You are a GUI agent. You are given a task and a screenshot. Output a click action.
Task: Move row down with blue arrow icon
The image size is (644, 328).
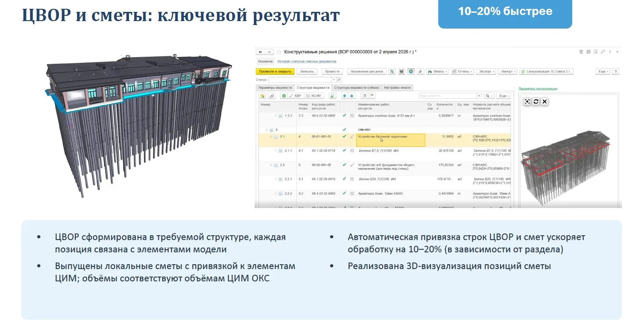click(x=345, y=96)
